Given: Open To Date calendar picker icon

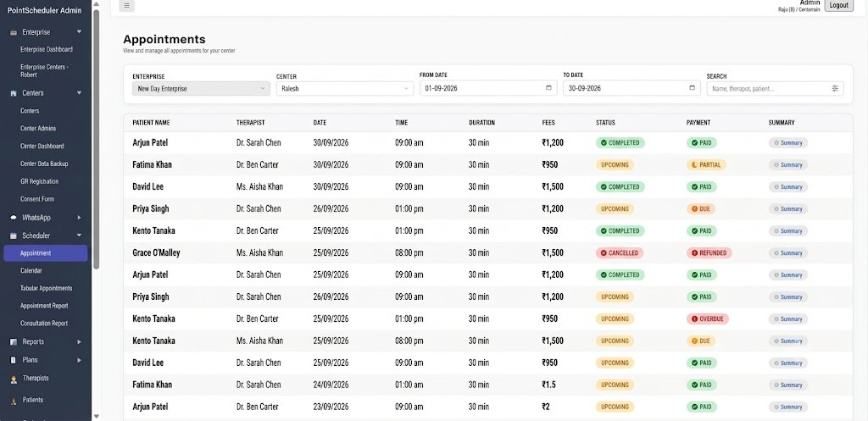Looking at the screenshot, I should [692, 88].
